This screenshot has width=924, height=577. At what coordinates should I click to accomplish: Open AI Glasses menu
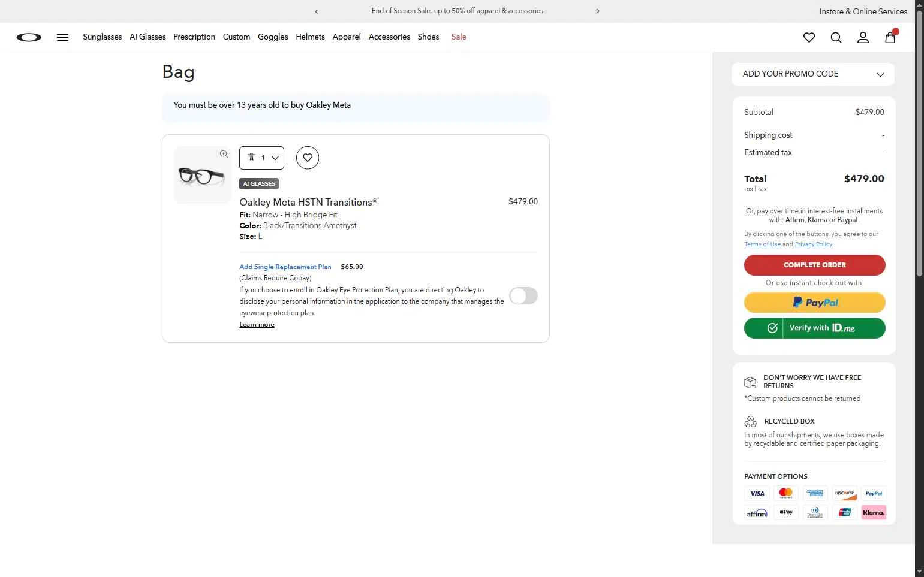coord(148,37)
